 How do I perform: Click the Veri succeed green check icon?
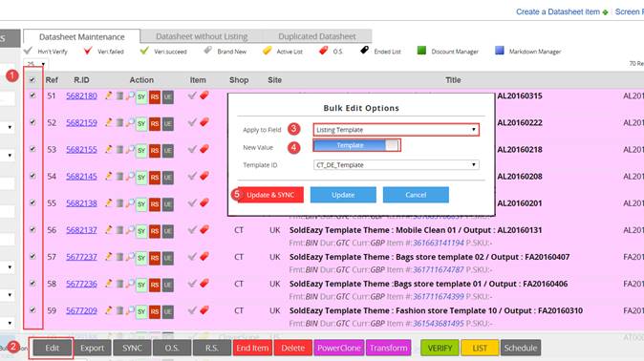click(144, 51)
